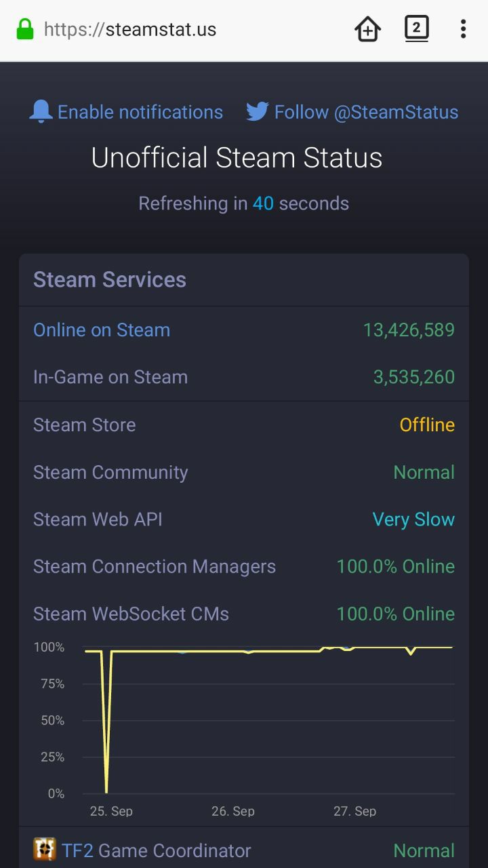Open the home plus icon in browser bar
Viewport: 488px width, 868px height.
tap(367, 29)
